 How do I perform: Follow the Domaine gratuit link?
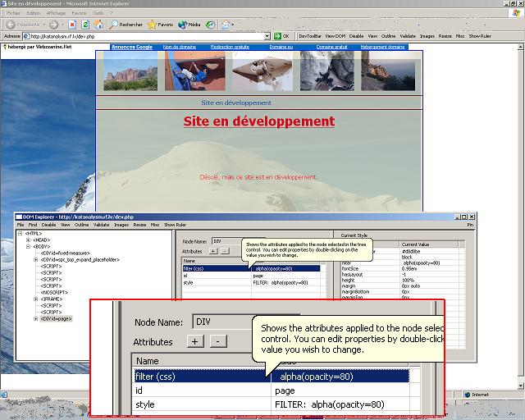coord(331,47)
